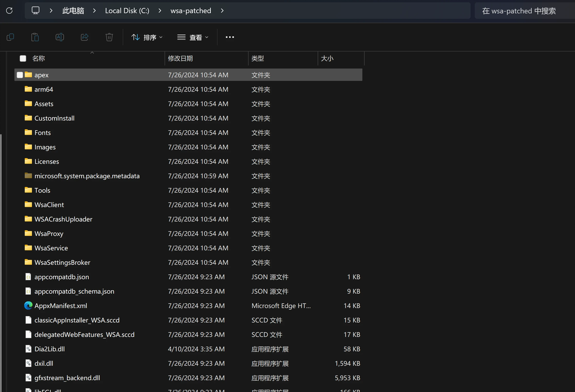Click the SCCD 文件 type of delegatedWebFeatures_WSA.sccd
Screen dimensions: 575x392
267,335
